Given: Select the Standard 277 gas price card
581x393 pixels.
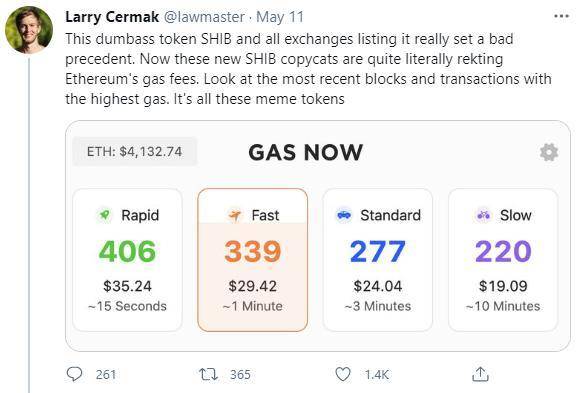Looking at the screenshot, I should [378, 260].
